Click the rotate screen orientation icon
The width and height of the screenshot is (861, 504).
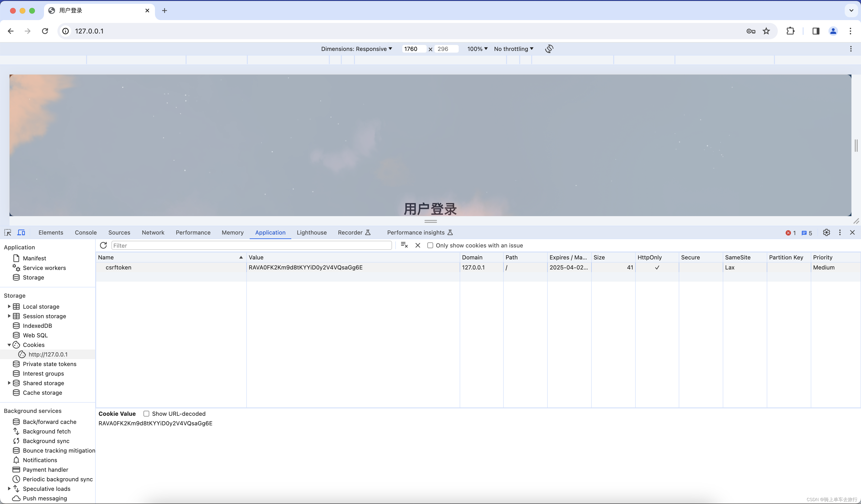coord(549,49)
